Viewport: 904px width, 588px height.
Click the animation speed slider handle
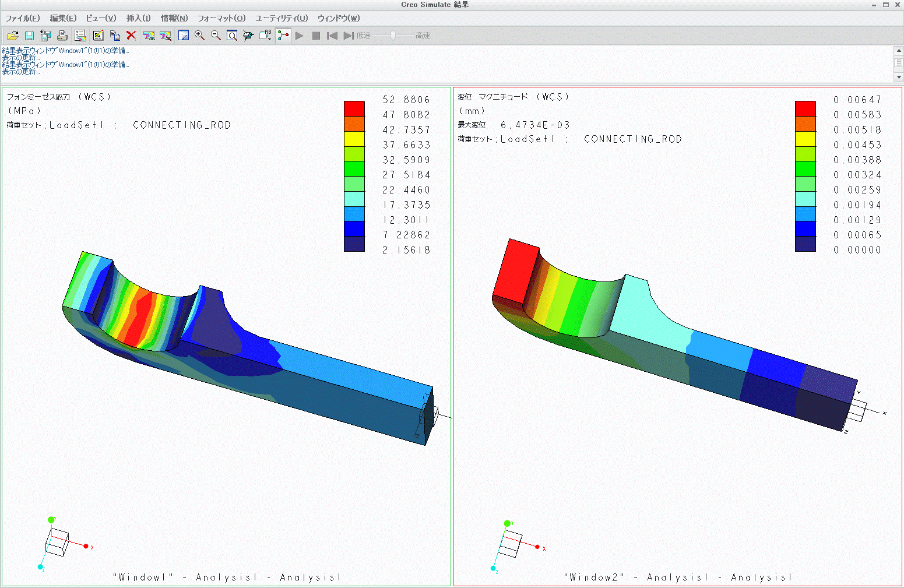coord(393,36)
